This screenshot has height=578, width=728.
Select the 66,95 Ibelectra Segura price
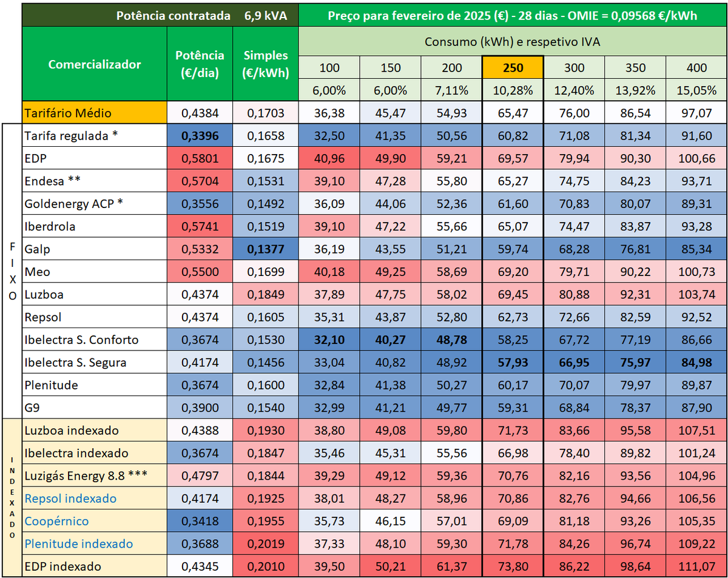[x=575, y=363]
